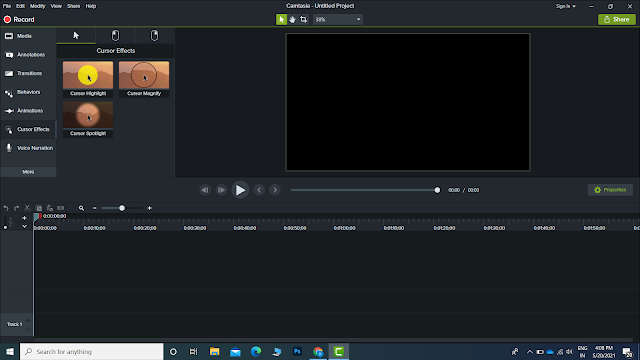The image size is (640, 360).
Task: Open Task View from taskbar
Action: point(193,351)
